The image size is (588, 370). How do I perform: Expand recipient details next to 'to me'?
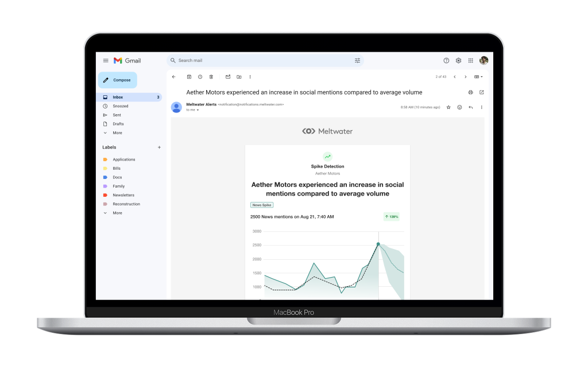[x=198, y=110]
